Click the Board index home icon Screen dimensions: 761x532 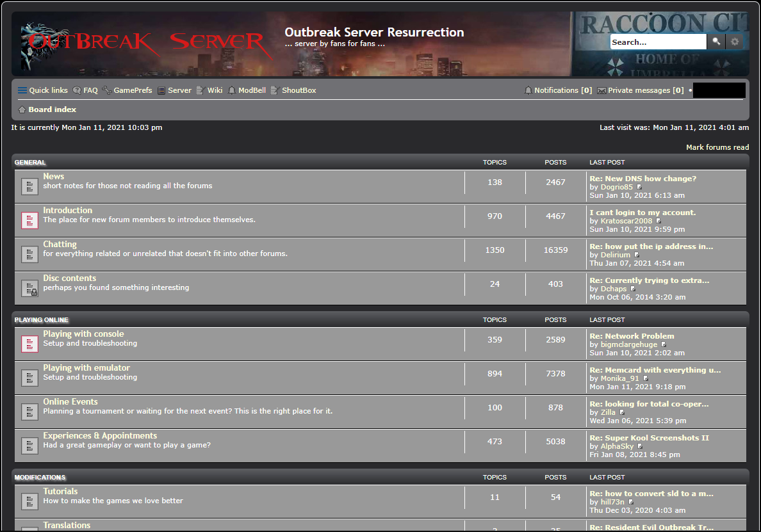click(x=22, y=109)
